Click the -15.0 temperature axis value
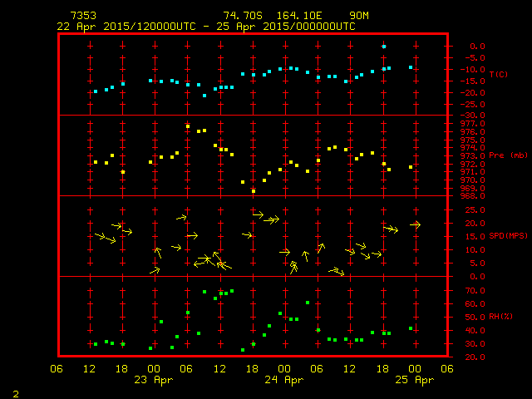 473,81
